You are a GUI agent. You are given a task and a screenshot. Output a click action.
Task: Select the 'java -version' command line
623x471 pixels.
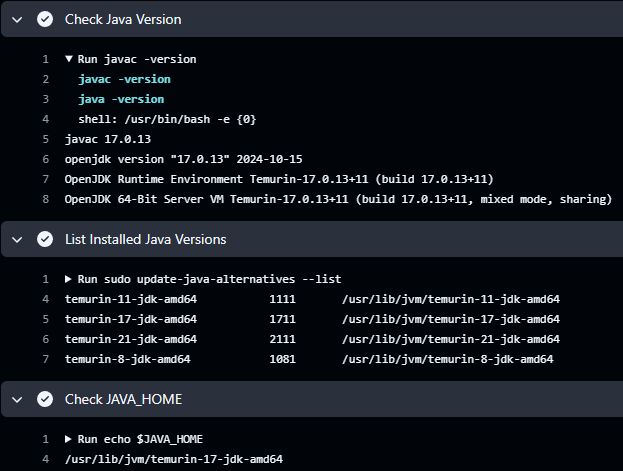121,99
